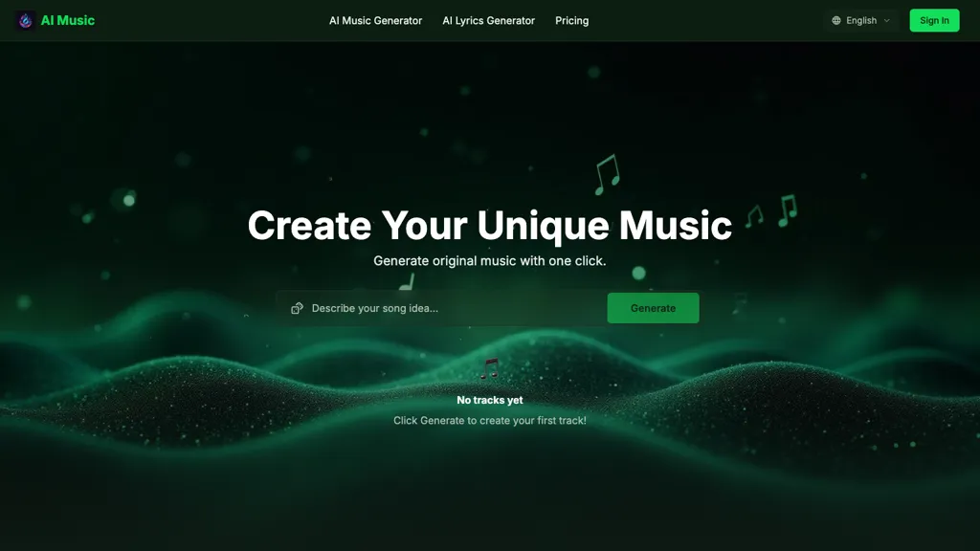Click the Click Generate to create hint text

coord(489,421)
